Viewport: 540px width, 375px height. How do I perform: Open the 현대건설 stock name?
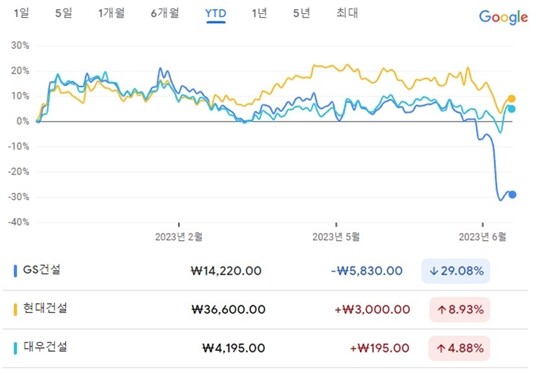tap(45, 308)
